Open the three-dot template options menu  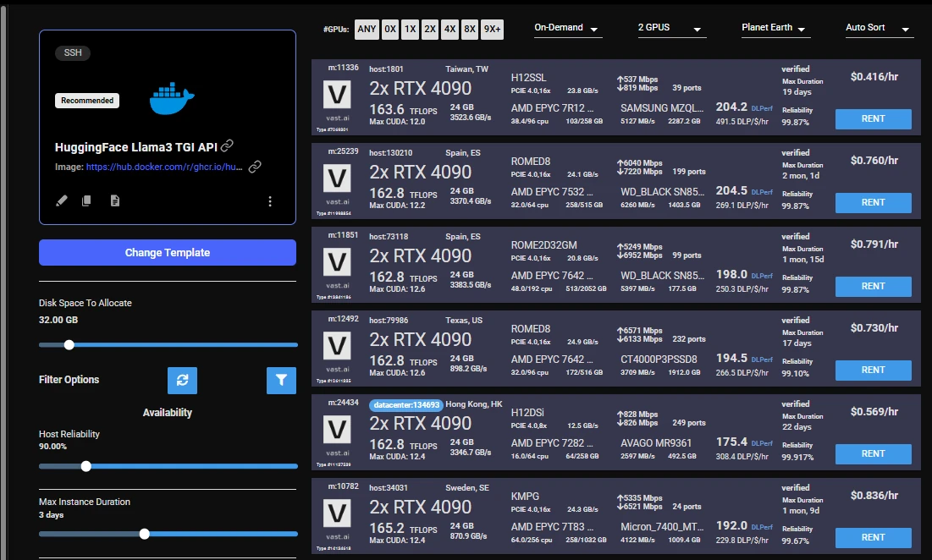(270, 201)
